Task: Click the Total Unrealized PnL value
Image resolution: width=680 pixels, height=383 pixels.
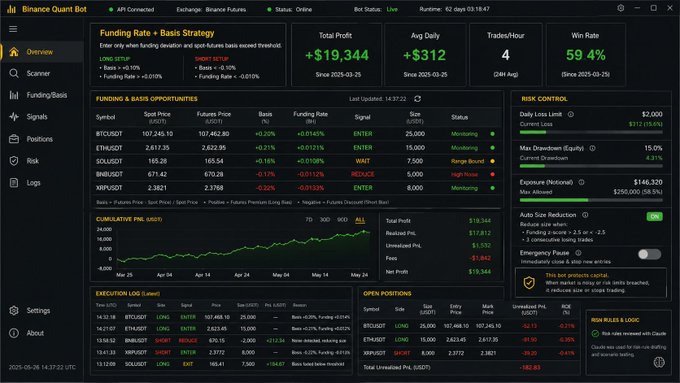Action: click(530, 367)
